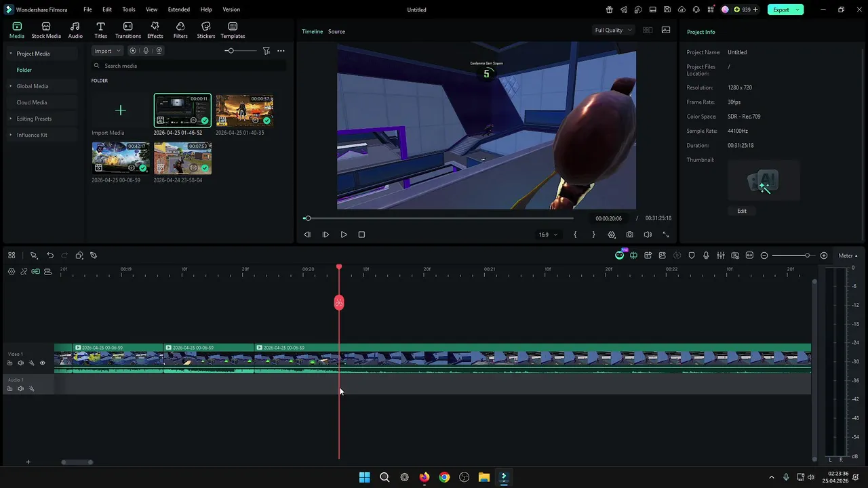Open the Extended menu
868x488 pixels.
[179, 9]
